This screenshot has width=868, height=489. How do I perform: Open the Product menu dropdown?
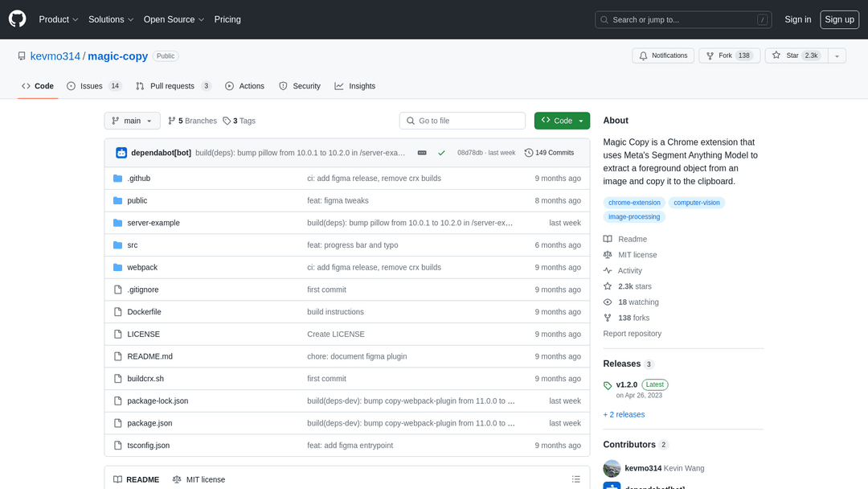(58, 19)
